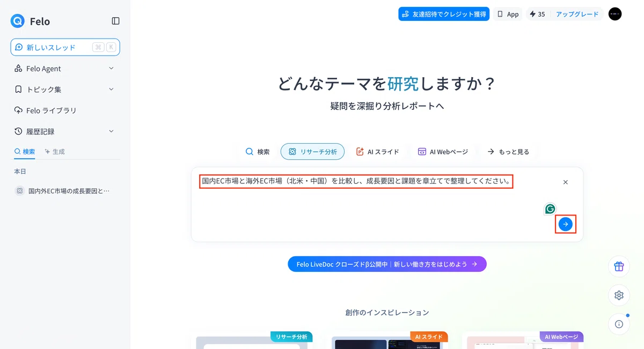
Task: Open history item 国内外EC市場の成長要因と…
Action: 65,191
